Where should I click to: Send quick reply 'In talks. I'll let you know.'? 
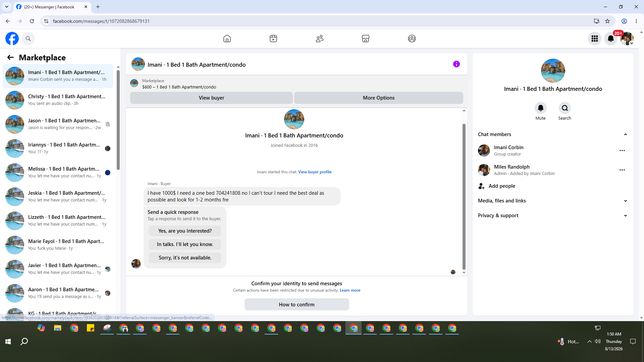185,244
